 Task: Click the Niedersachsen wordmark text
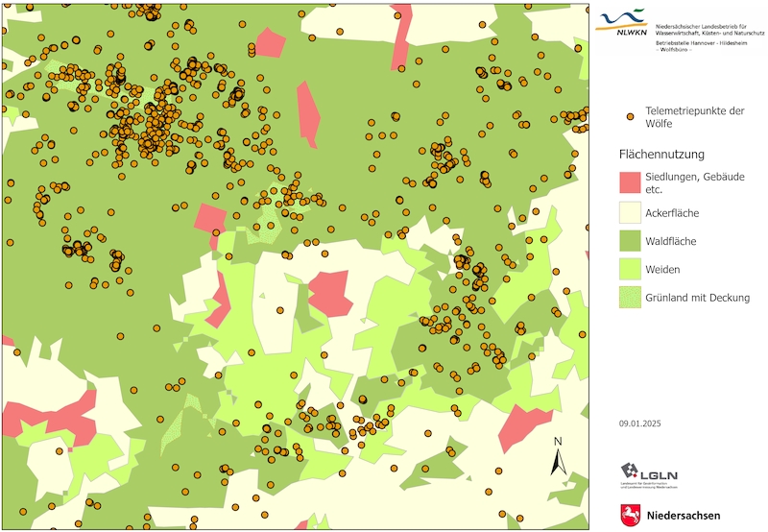click(684, 517)
